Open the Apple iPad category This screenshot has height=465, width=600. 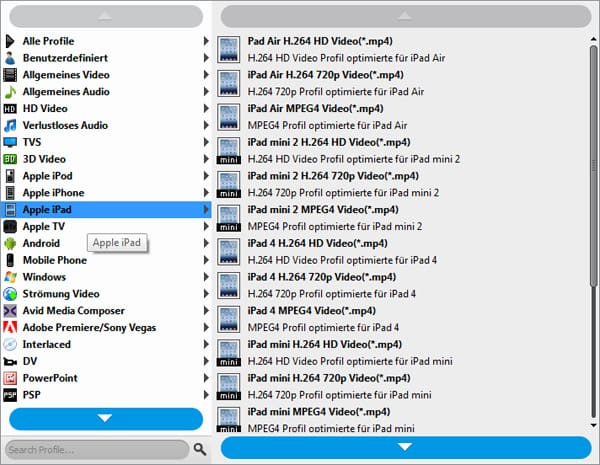pos(106,209)
